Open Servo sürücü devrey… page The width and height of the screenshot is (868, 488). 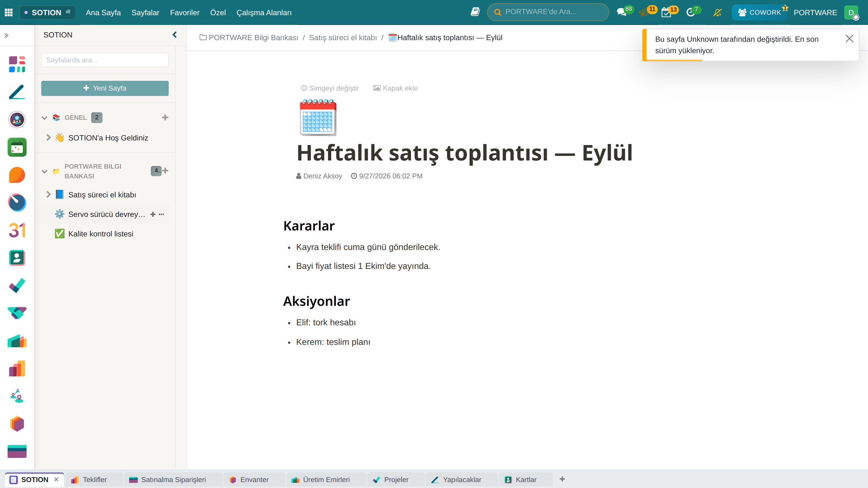click(x=107, y=214)
